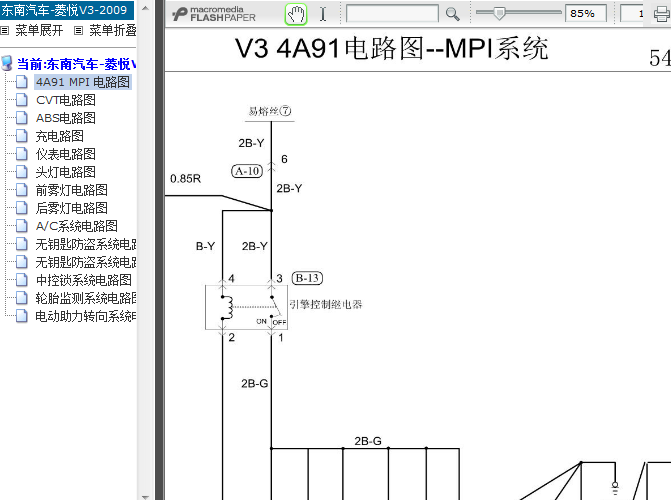671x500 pixels.
Task: Click the 菜单展开 expand icon
Action: click(5, 30)
